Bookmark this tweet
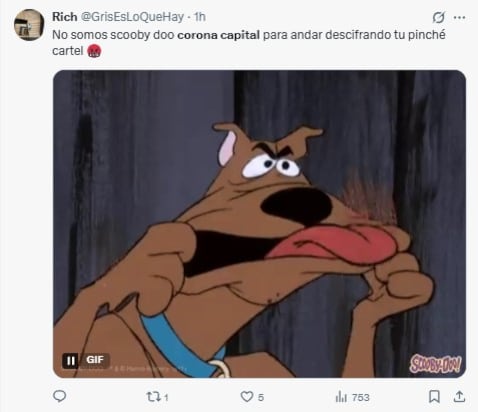Viewport: 478px width, 412px height. 434,397
